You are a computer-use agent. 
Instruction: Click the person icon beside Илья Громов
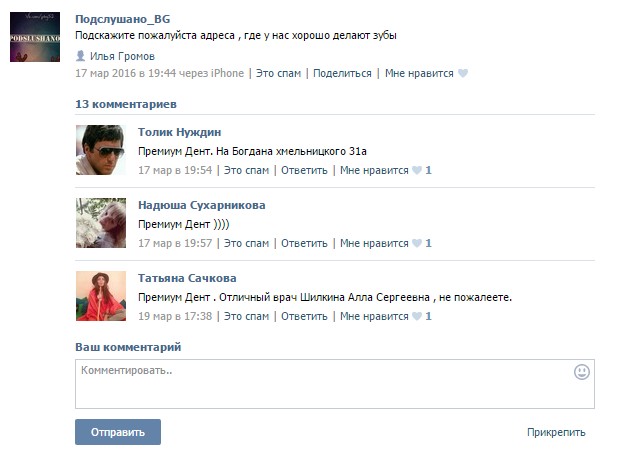coord(81,56)
